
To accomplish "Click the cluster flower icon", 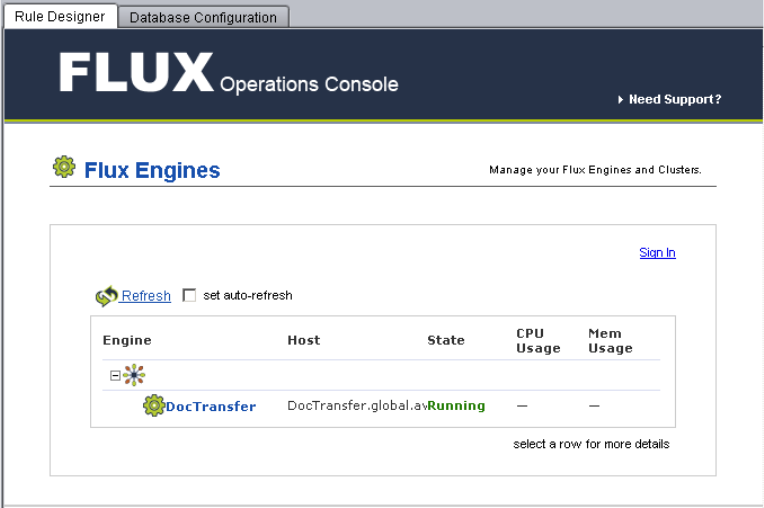I will 134,375.
